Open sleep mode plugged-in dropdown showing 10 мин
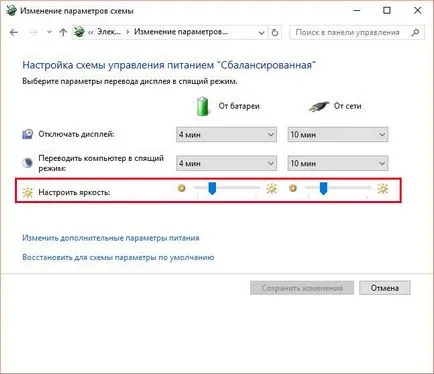434x374 pixels. [338, 163]
